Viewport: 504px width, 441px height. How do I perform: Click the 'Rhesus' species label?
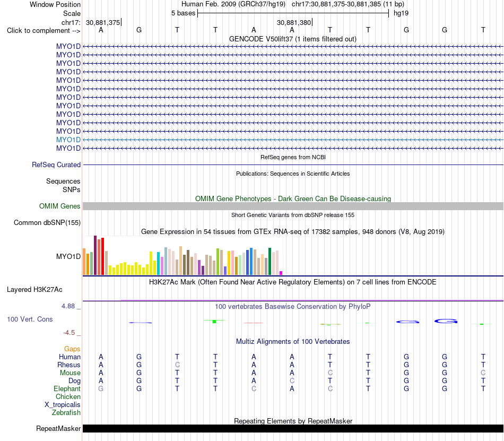coord(69,365)
